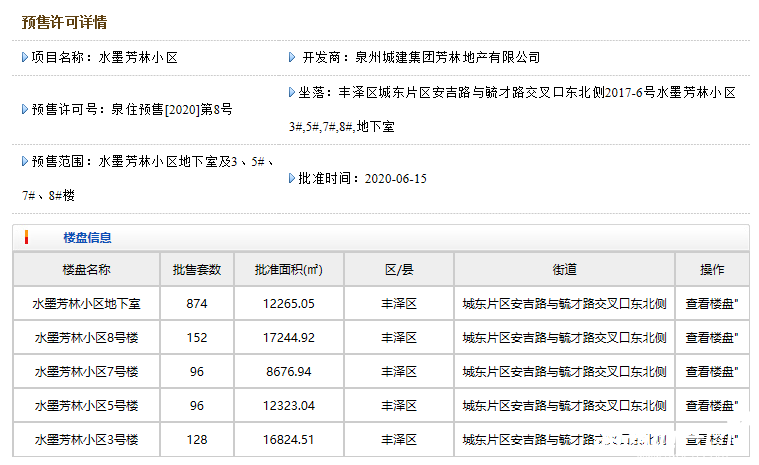Select the 水墨芳林小区5号楼 cell
The height and width of the screenshot is (465, 759).
pyautogui.click(x=87, y=405)
